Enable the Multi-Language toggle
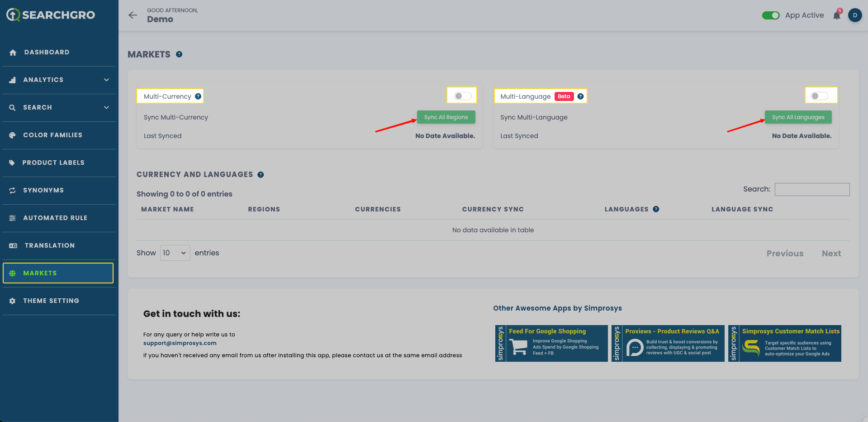This screenshot has width=868, height=422. [820, 96]
